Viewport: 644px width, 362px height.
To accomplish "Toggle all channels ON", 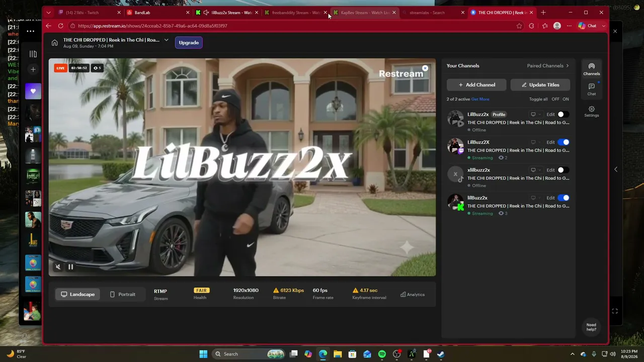I will (566, 99).
